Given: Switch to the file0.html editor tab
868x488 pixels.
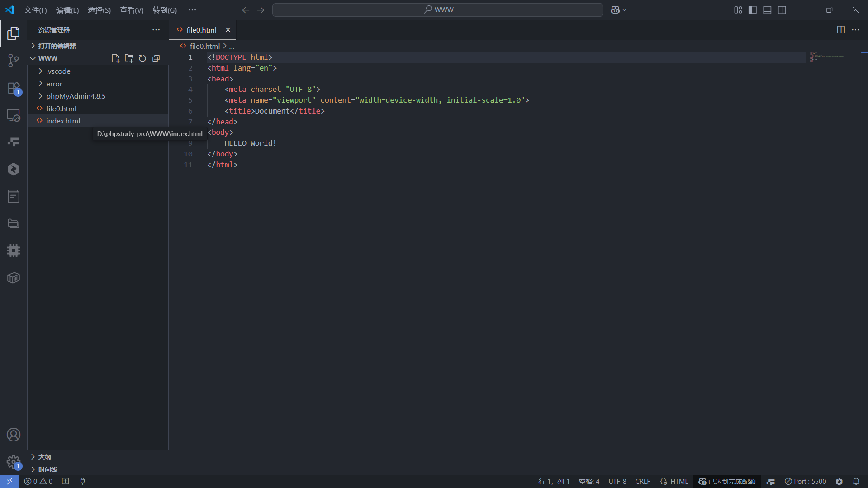Looking at the screenshot, I should (201, 30).
